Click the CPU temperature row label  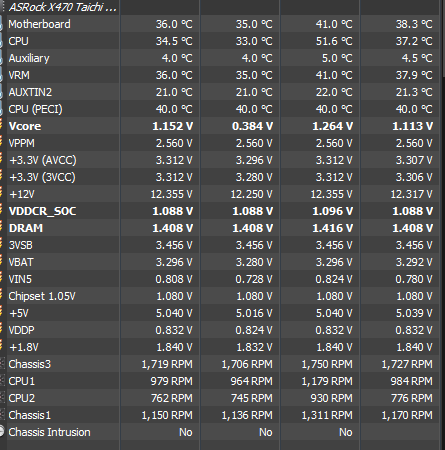click(18, 41)
